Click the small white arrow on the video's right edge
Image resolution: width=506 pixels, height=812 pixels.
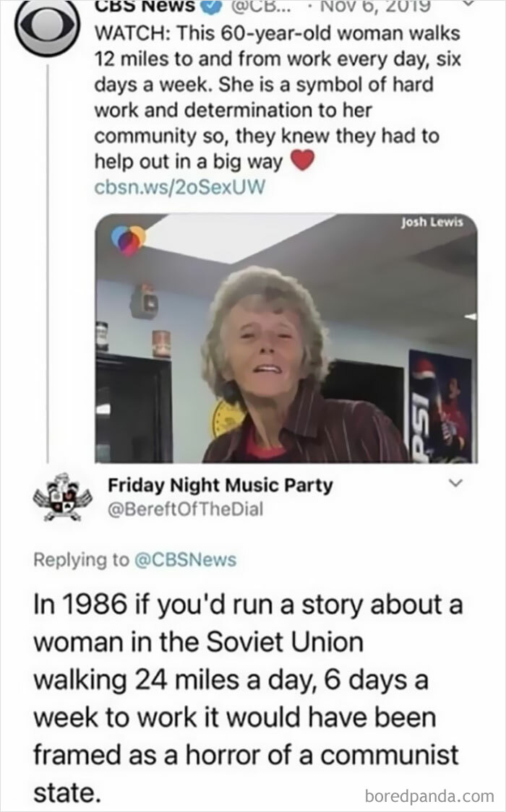pyautogui.click(x=471, y=316)
